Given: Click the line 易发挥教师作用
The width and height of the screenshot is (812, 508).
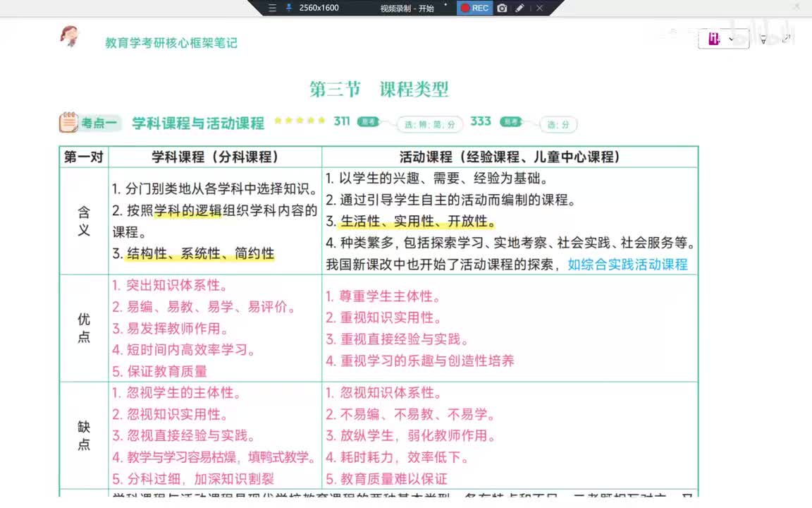Looking at the screenshot, I should 170,329.
